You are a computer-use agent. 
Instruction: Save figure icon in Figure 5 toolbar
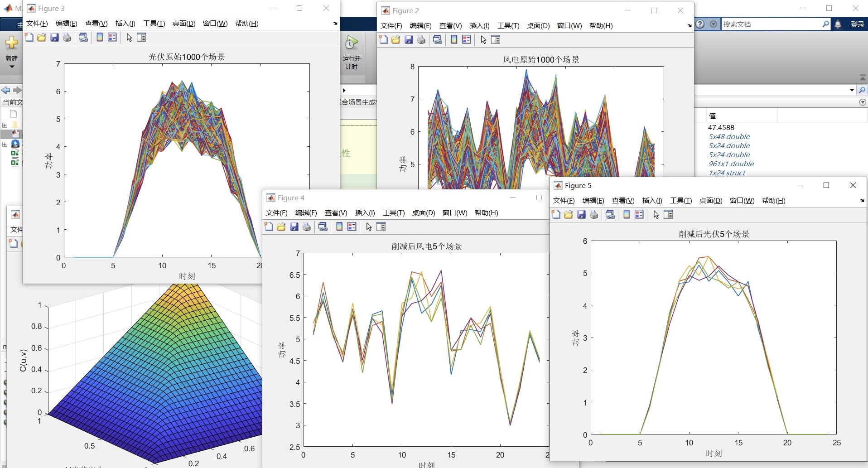581,215
